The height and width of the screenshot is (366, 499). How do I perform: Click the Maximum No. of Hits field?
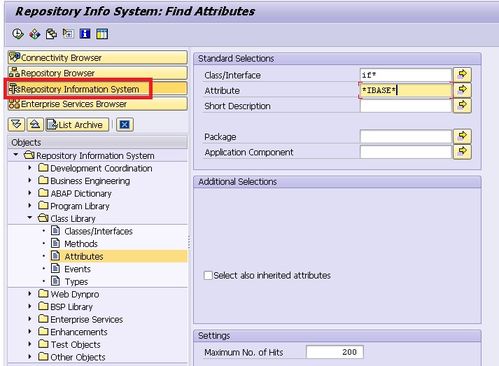pos(334,352)
